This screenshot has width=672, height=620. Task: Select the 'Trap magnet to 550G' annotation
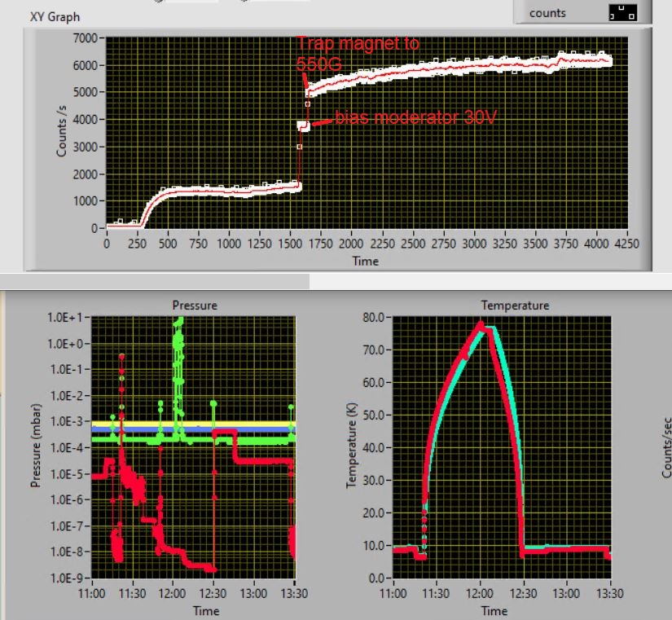358,54
